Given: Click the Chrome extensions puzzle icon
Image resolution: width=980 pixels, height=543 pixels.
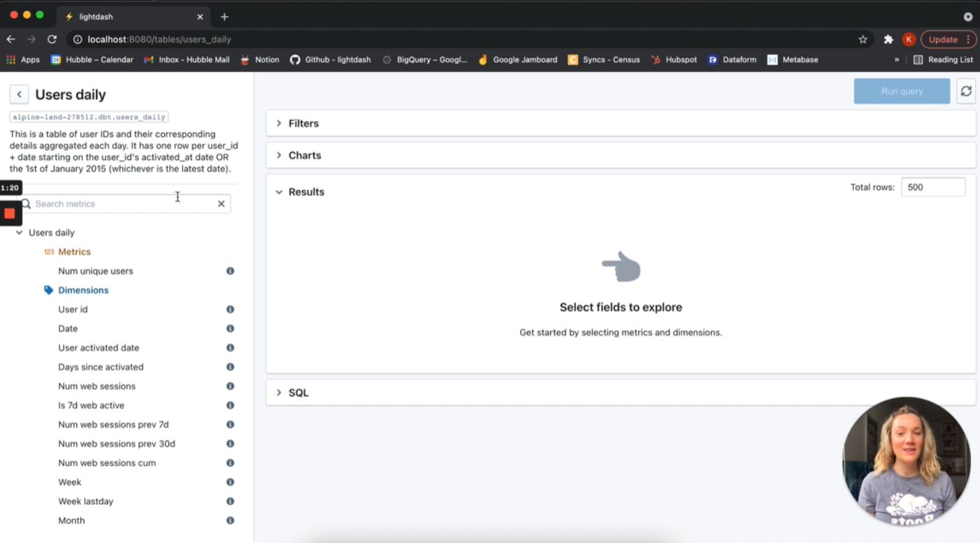Looking at the screenshot, I should tap(888, 39).
